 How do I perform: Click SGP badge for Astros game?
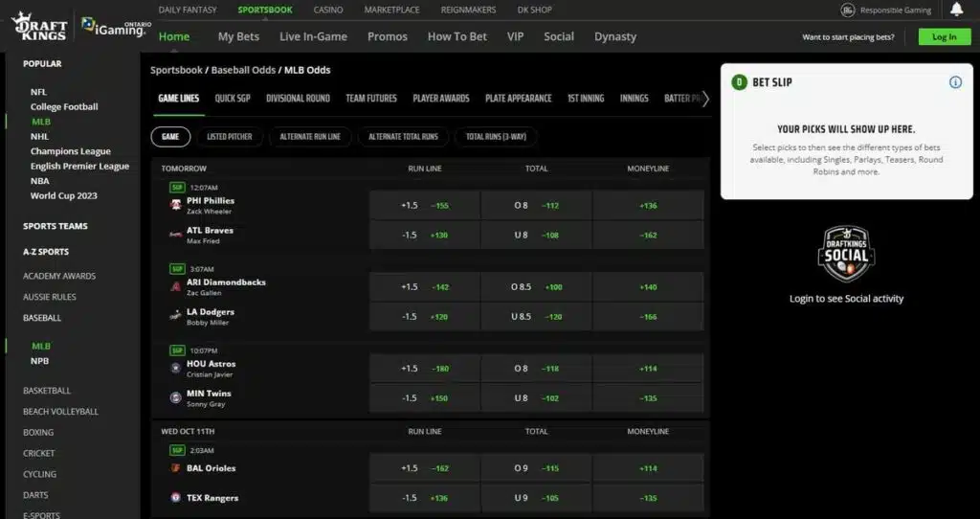coord(177,350)
